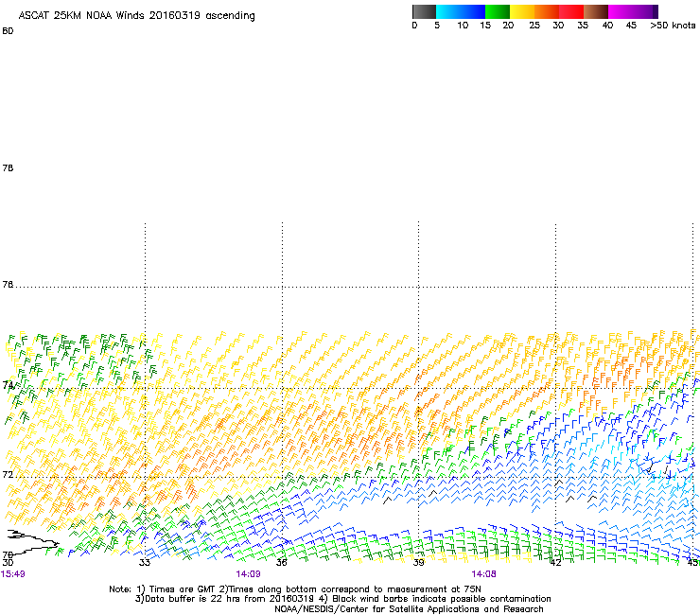Select the 76 latitude label on left axis
The image size is (700, 615).
pos(8,285)
